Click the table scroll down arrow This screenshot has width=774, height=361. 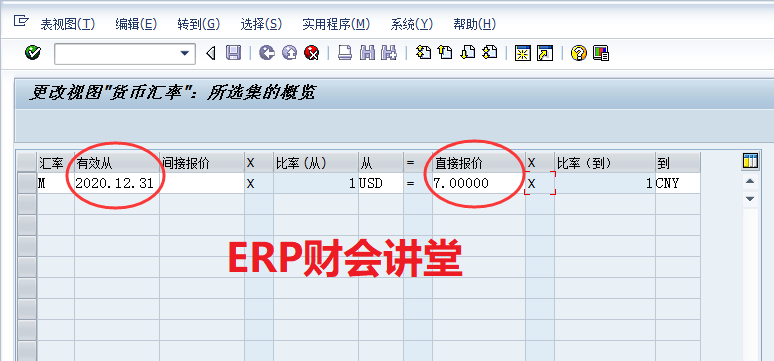coord(750,199)
